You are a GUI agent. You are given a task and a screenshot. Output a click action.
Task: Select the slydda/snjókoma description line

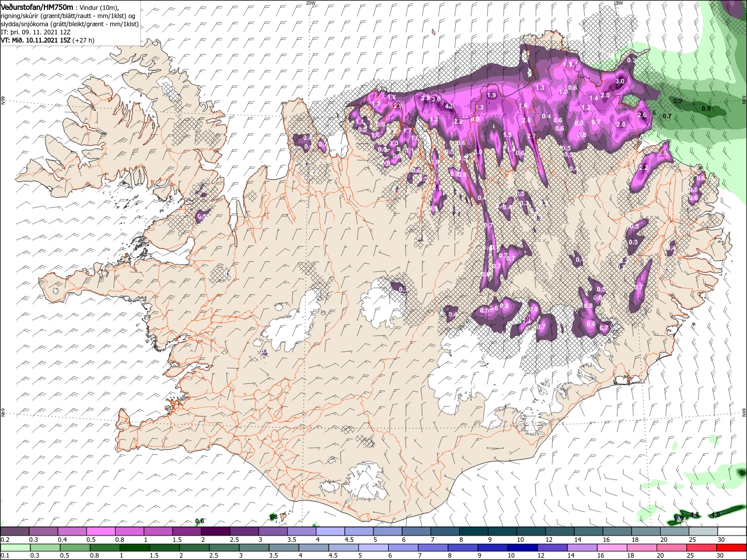(69, 24)
